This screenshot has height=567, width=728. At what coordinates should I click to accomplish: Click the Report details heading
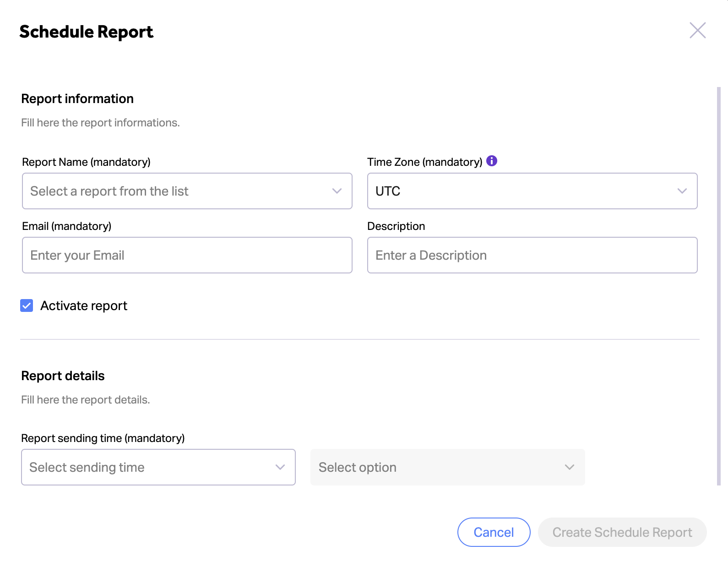(63, 376)
